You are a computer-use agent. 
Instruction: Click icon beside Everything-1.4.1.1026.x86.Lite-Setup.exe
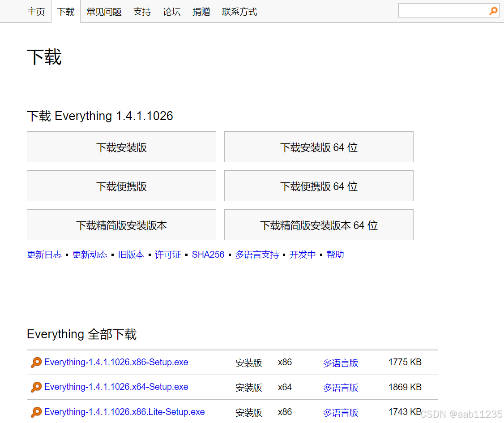(x=36, y=412)
